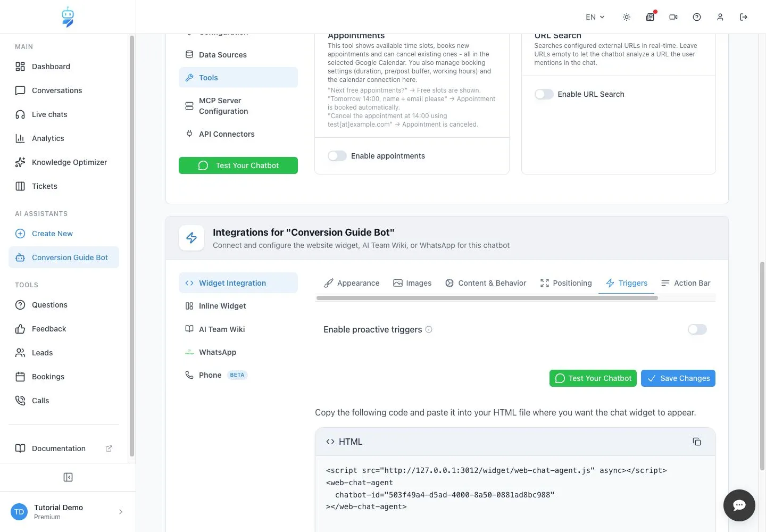This screenshot has width=766, height=532.
Task: Select Conversion Guide Bot assistant
Action: (x=64, y=257)
